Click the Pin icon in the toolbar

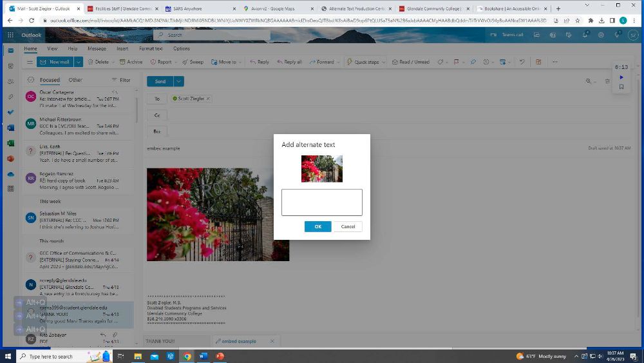(x=473, y=62)
